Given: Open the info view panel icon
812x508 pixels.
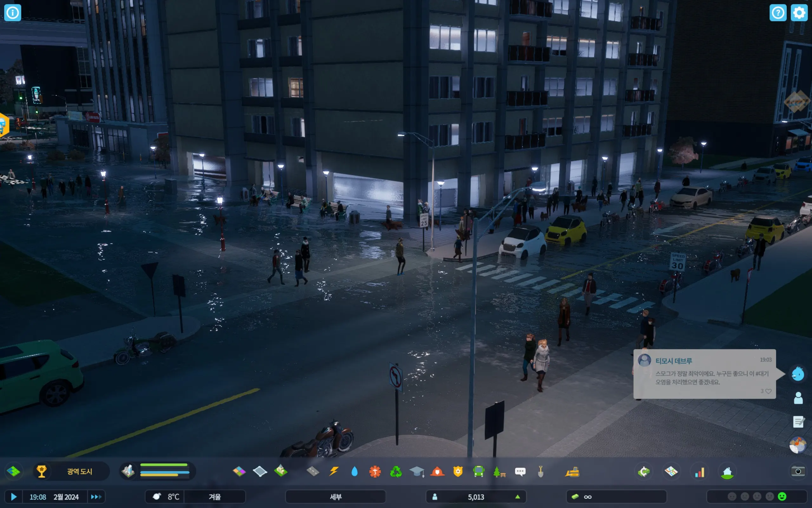Looking at the screenshot, I should click(12, 13).
